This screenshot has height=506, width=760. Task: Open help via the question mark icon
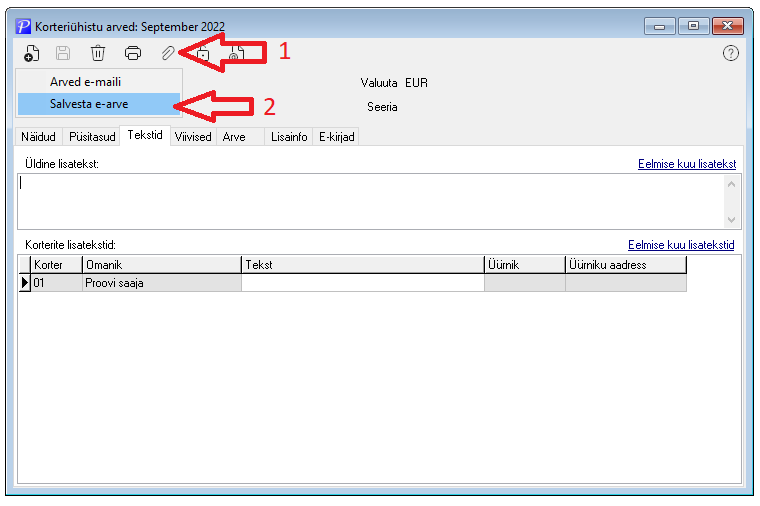pyautogui.click(x=730, y=53)
